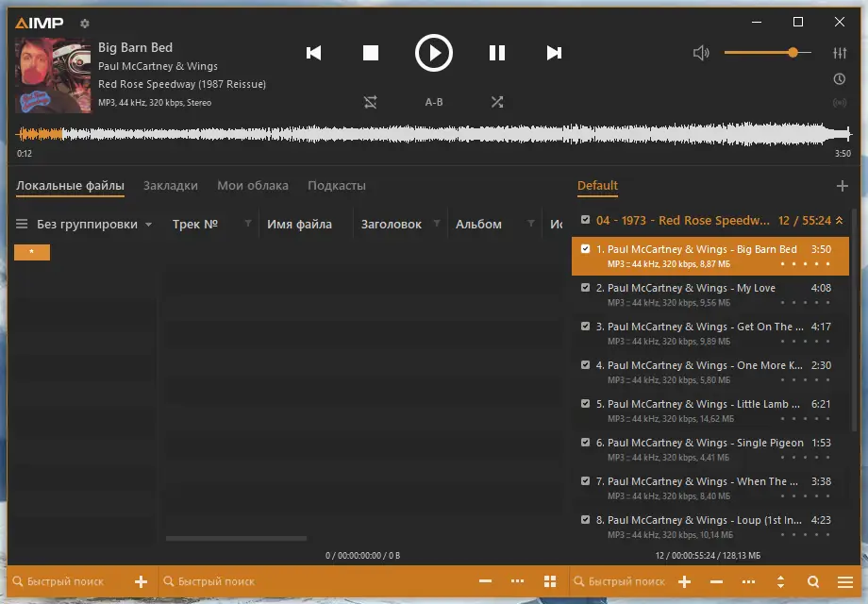868x604 pixels.
Task: Add files to playlist with plus icon
Action: point(685,581)
